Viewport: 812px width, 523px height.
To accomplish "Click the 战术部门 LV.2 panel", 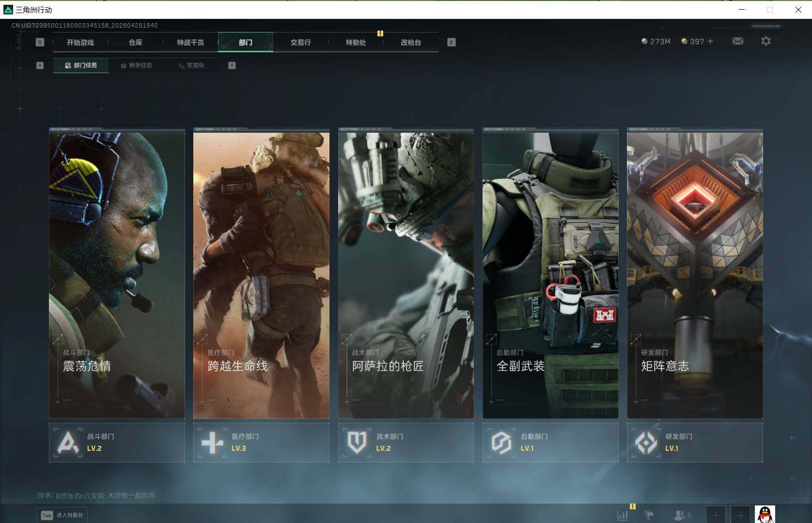I will (x=406, y=443).
